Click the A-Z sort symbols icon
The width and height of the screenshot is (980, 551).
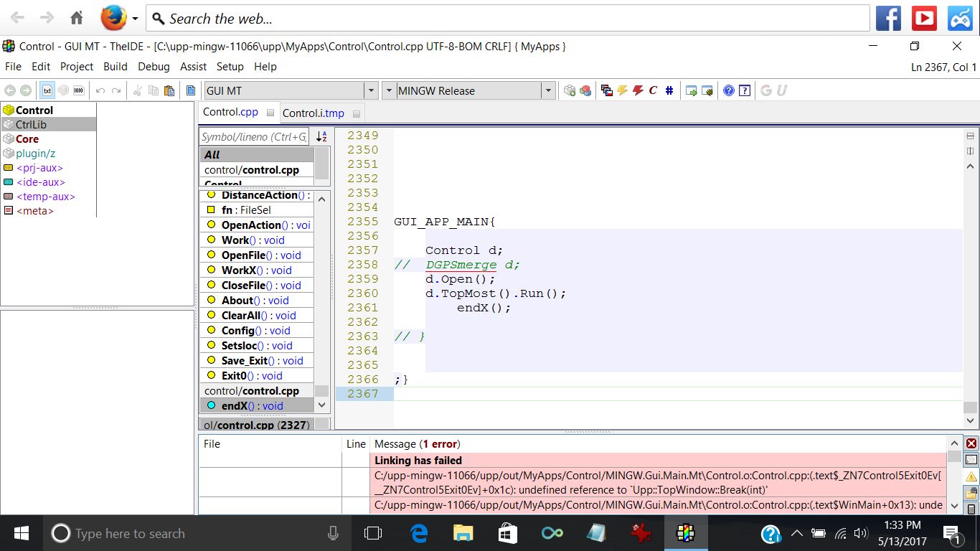pos(322,136)
